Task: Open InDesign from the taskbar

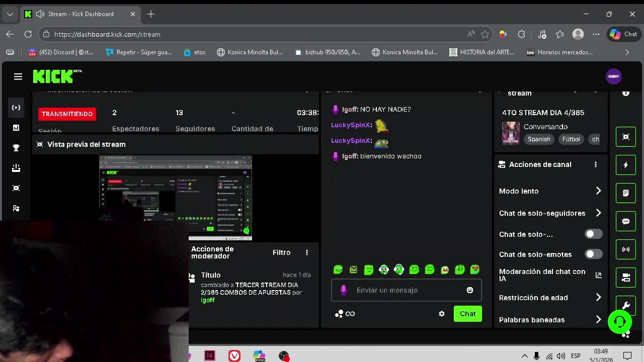Action: tap(210, 355)
